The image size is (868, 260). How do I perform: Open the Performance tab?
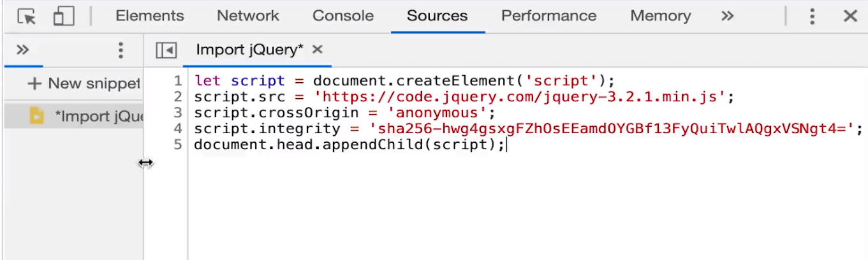click(549, 16)
